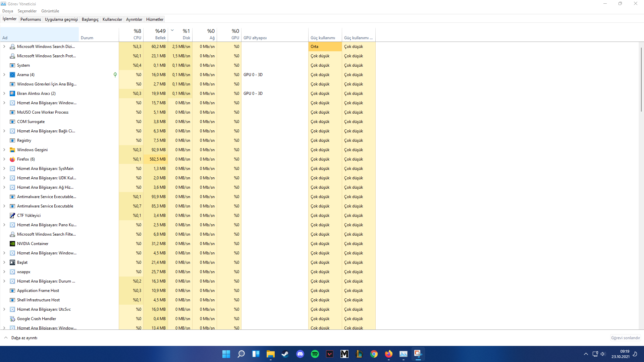Click the Windows Gezgini folder icon

pyautogui.click(x=12, y=150)
